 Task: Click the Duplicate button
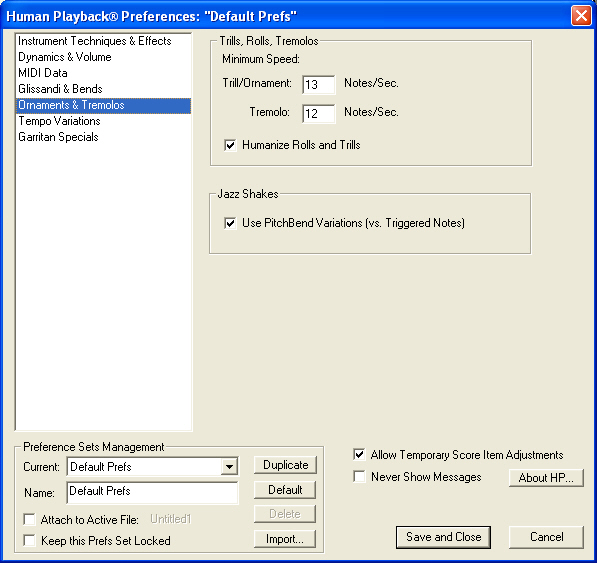[x=285, y=465]
